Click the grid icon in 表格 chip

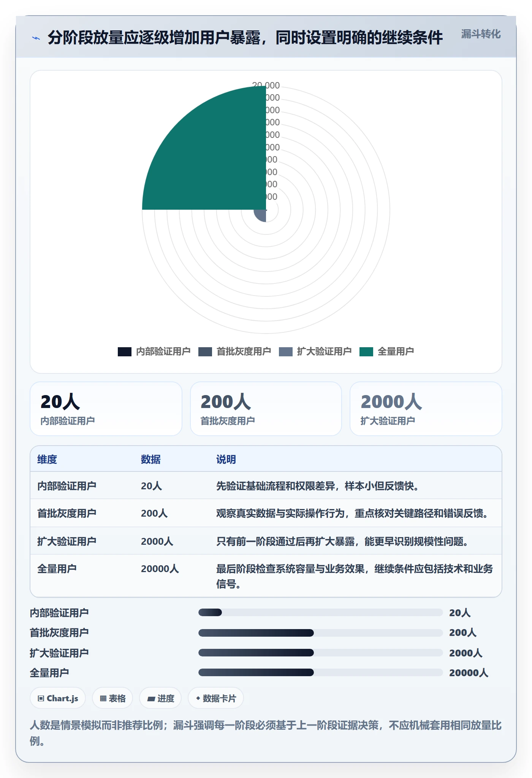[x=103, y=698]
